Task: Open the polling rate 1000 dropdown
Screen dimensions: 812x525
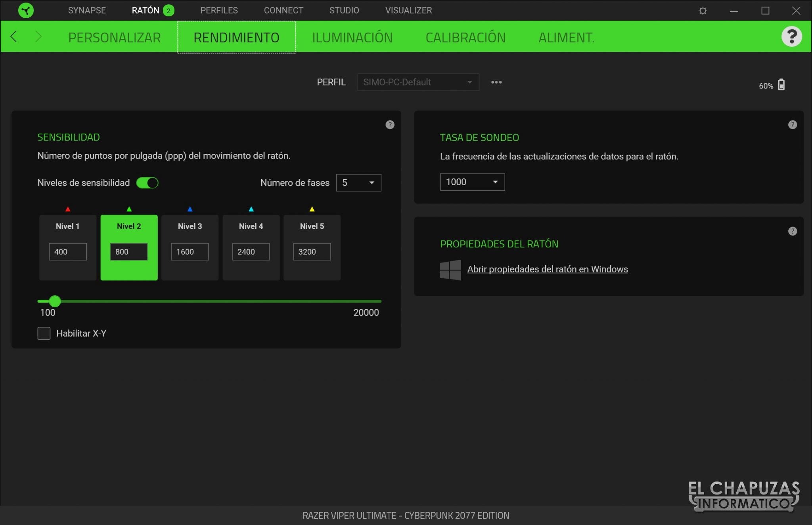Action: click(x=472, y=182)
